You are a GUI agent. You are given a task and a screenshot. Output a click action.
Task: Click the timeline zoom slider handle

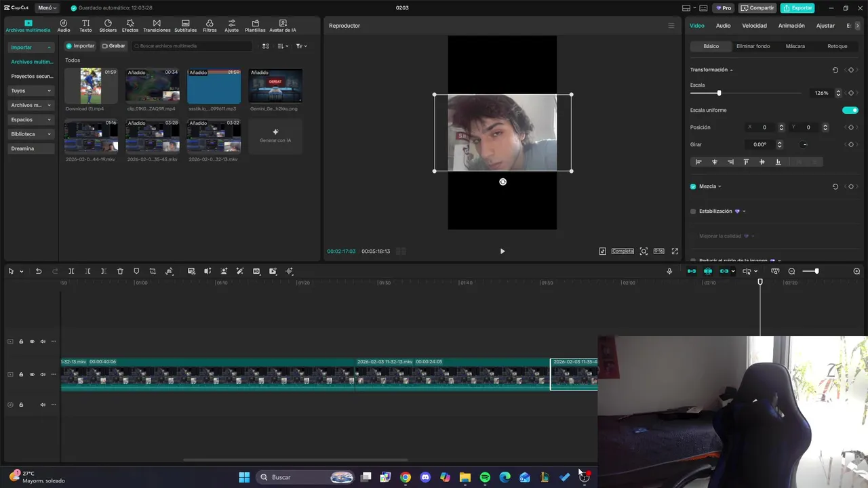coord(816,271)
